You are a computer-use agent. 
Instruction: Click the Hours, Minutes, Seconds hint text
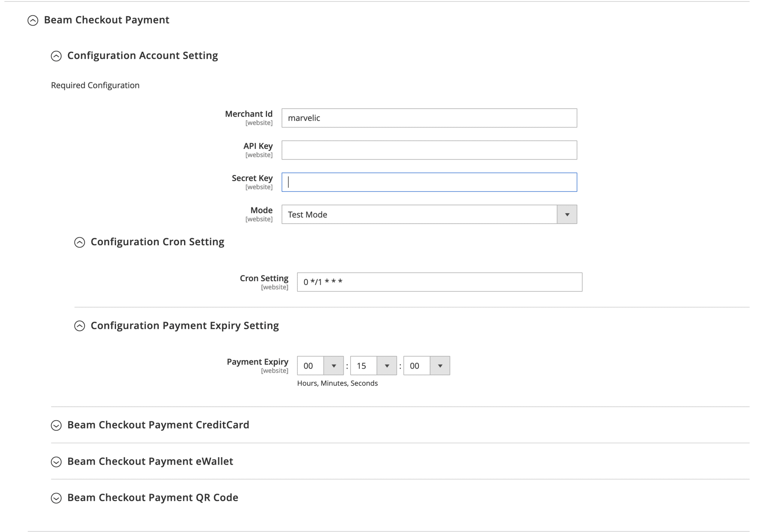pyautogui.click(x=337, y=383)
